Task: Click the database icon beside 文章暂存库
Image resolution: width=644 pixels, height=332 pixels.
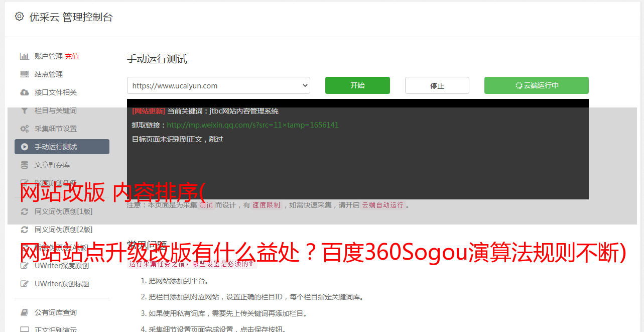Action: click(x=24, y=165)
